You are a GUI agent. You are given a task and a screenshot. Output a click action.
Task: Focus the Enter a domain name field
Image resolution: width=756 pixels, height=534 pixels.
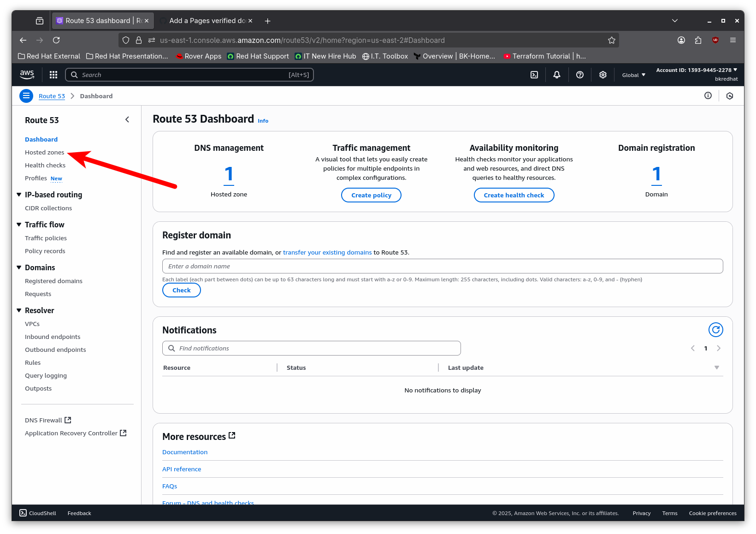click(x=443, y=266)
